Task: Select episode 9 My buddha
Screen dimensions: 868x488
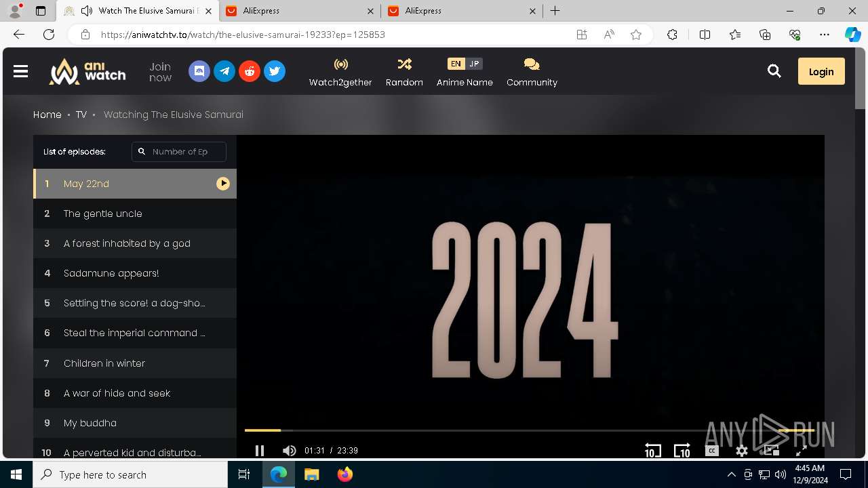Action: tap(135, 423)
